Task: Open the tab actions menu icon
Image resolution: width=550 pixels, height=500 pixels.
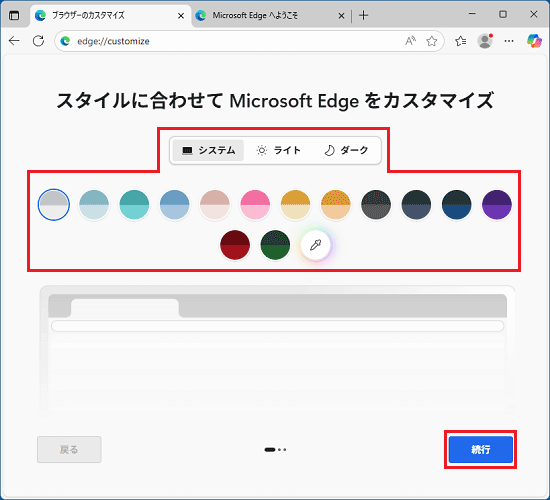Action: coord(14,15)
